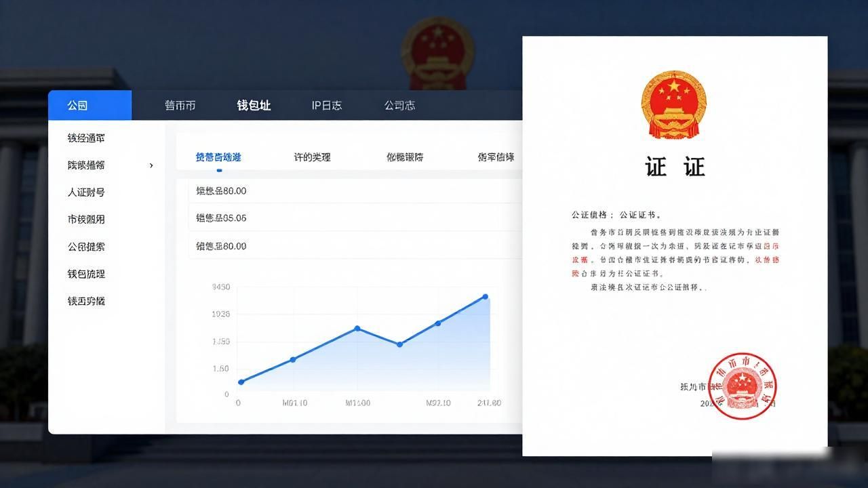Click the 3430 y-axis label
This screenshot has width=868, height=488.
click(x=221, y=287)
